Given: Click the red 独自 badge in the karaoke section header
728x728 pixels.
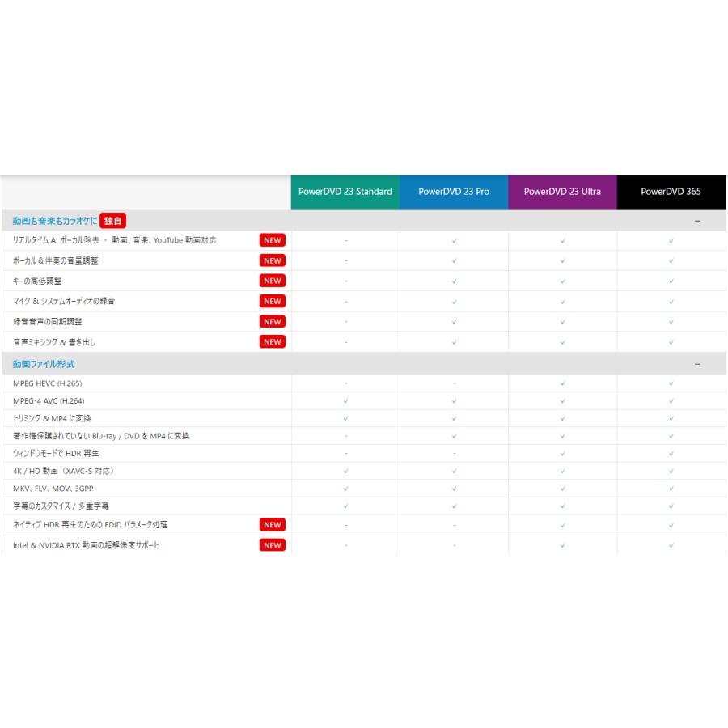Looking at the screenshot, I should 113,220.
